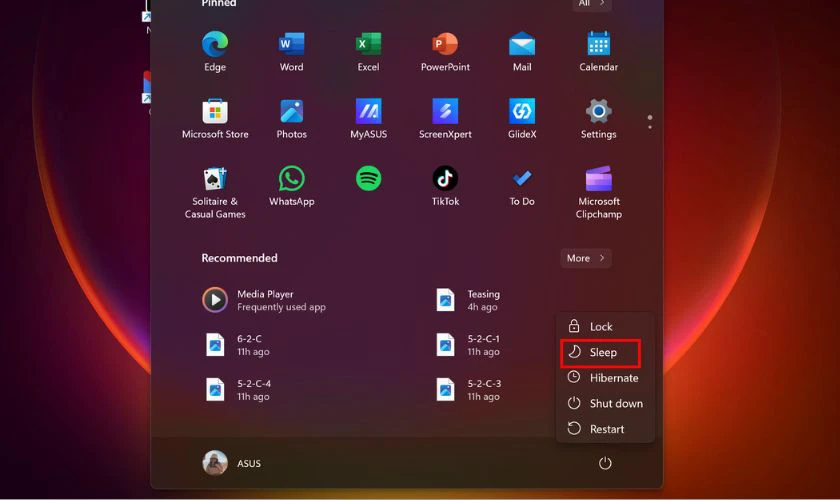The width and height of the screenshot is (840, 500).
Task: Open Microsoft Store
Action: (215, 111)
